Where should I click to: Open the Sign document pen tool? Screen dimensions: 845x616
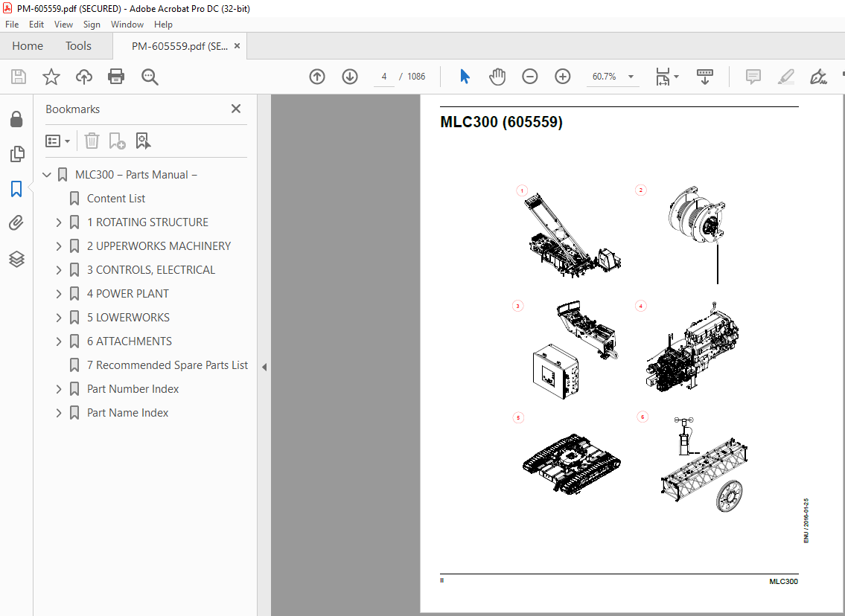click(818, 77)
